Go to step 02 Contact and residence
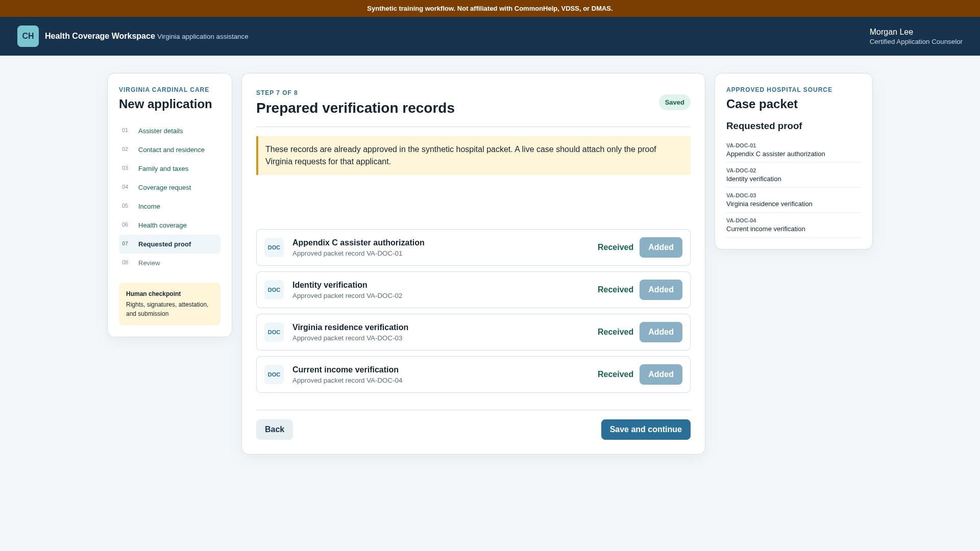 (169, 149)
